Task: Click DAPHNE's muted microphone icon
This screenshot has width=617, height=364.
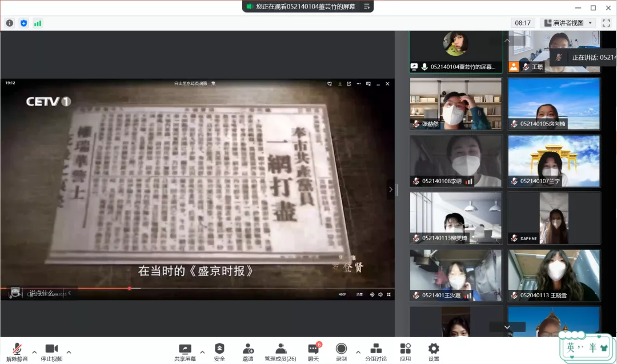Action: click(x=514, y=238)
